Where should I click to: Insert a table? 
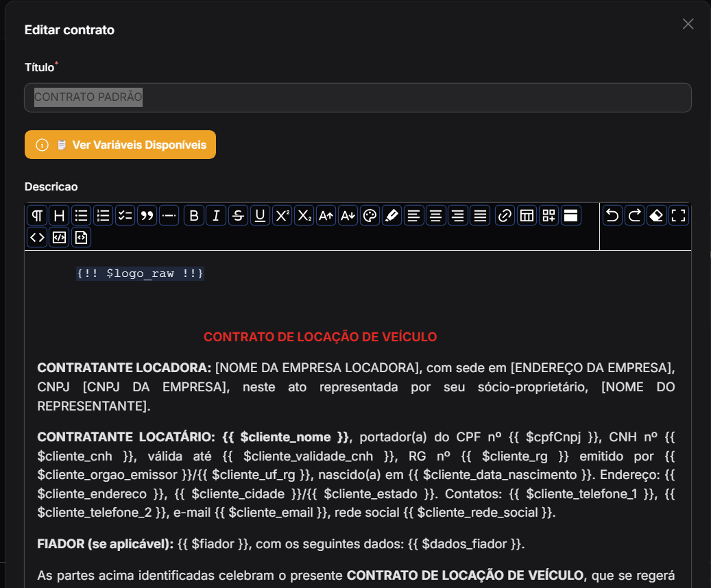tap(527, 215)
